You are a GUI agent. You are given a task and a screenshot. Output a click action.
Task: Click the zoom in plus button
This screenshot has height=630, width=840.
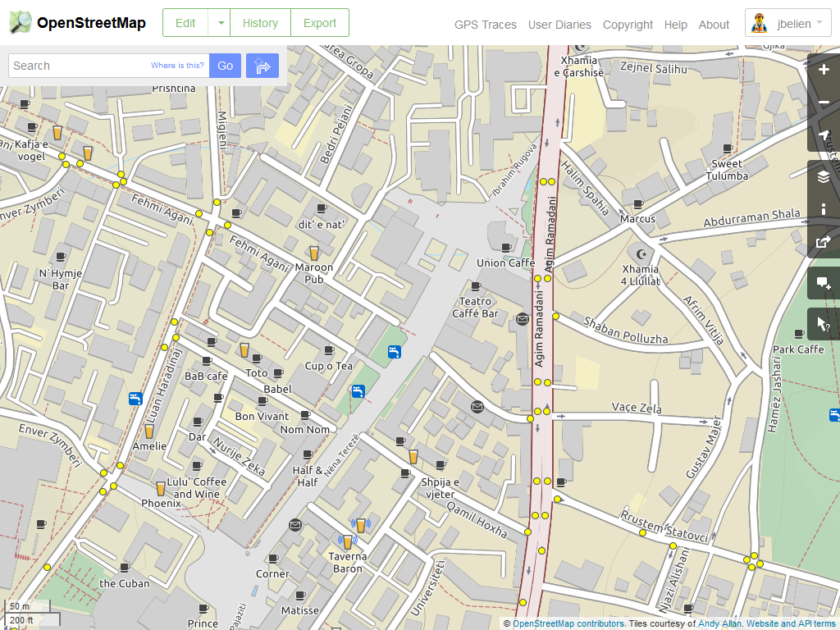[824, 70]
